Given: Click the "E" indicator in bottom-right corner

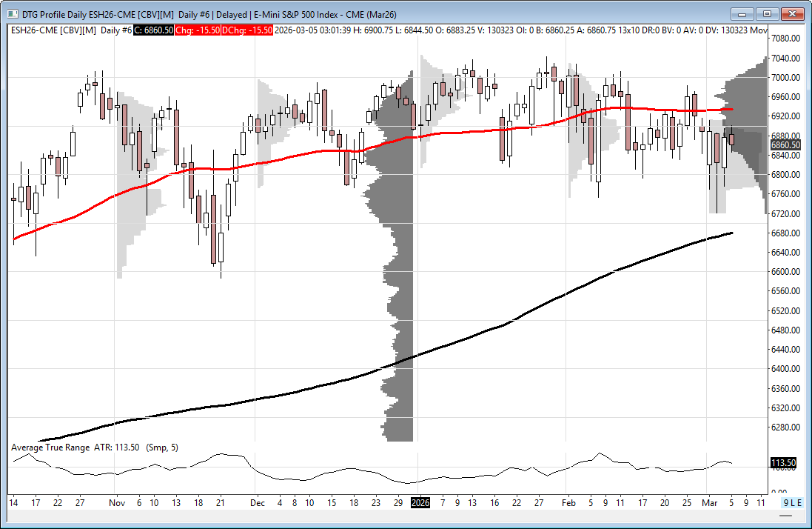Looking at the screenshot, I should coord(800,503).
